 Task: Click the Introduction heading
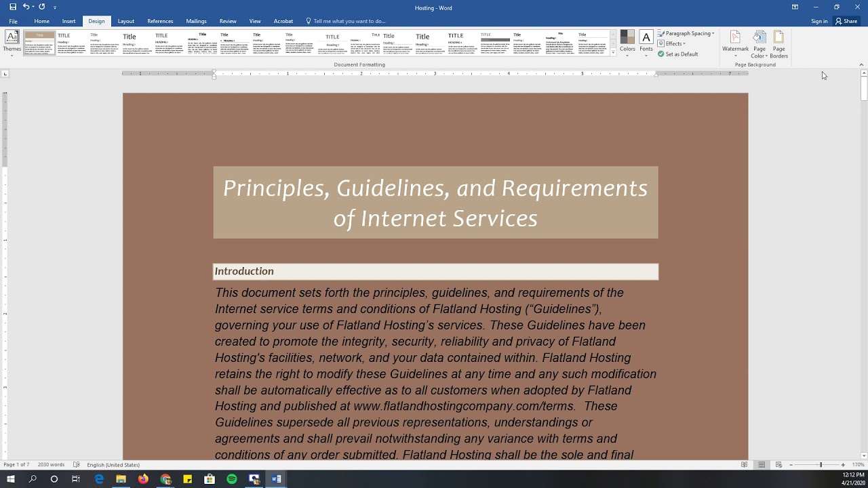[x=244, y=271]
